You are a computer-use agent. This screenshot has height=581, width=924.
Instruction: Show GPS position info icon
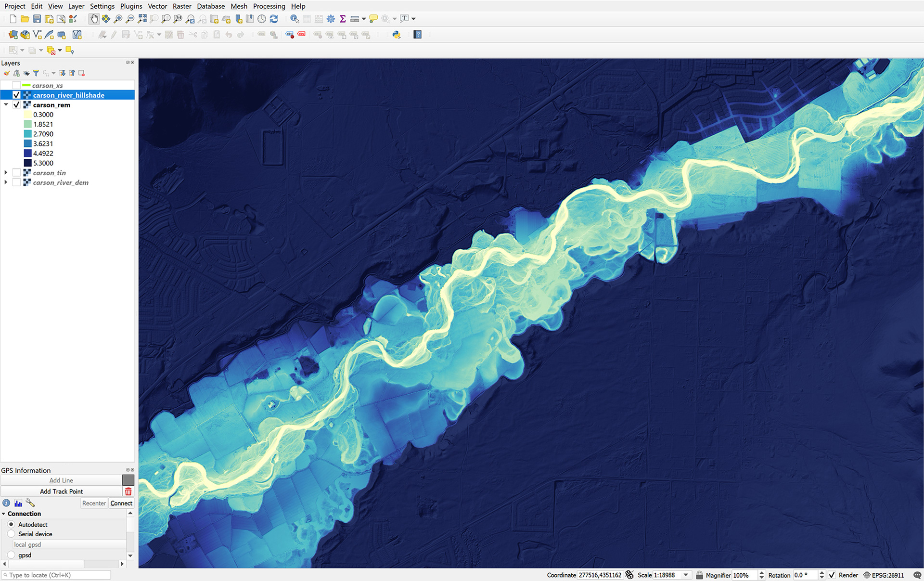[6, 504]
